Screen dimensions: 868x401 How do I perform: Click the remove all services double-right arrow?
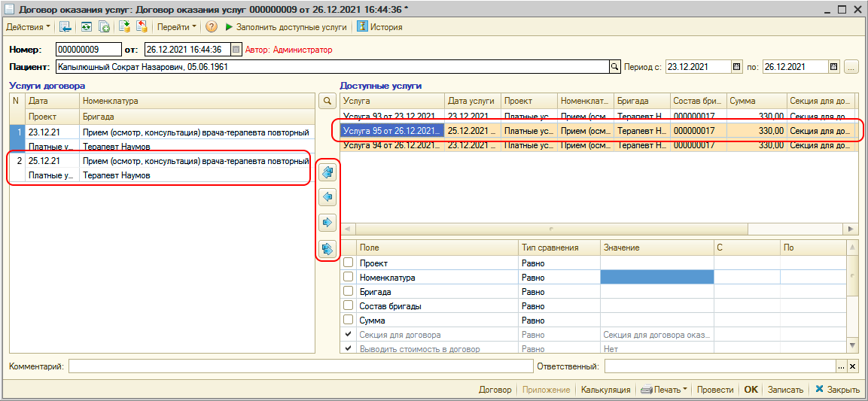point(327,248)
